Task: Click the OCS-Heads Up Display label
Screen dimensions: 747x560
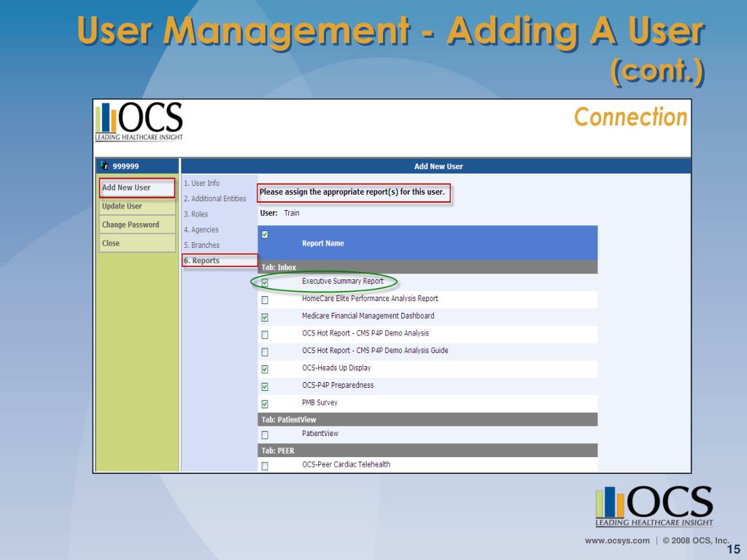Action: point(336,367)
